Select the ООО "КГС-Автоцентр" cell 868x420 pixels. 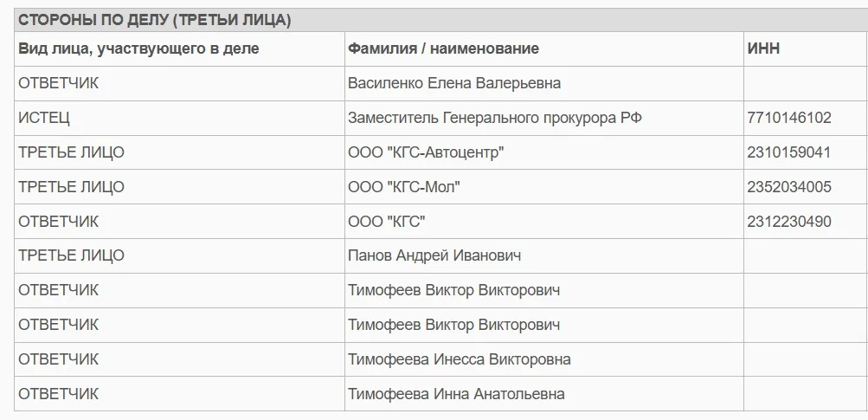[x=426, y=152]
